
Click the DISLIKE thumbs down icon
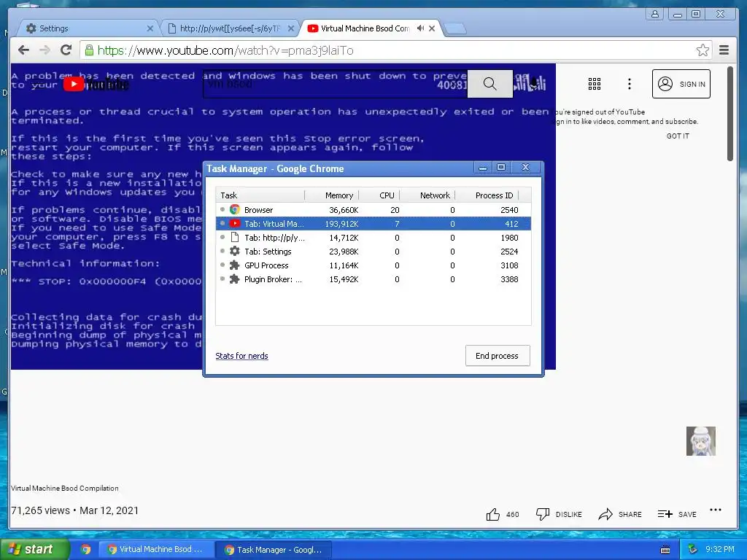point(543,514)
